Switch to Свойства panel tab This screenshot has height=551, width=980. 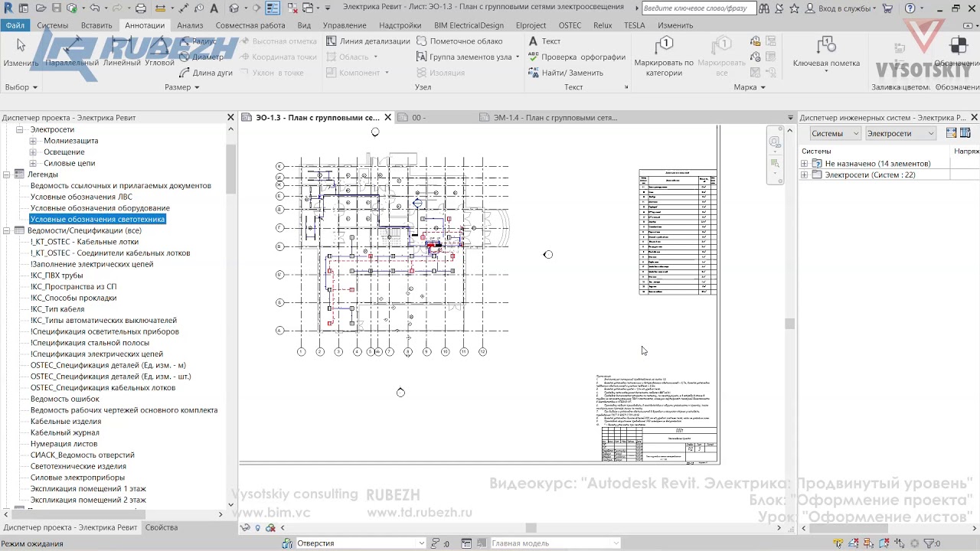(x=162, y=527)
